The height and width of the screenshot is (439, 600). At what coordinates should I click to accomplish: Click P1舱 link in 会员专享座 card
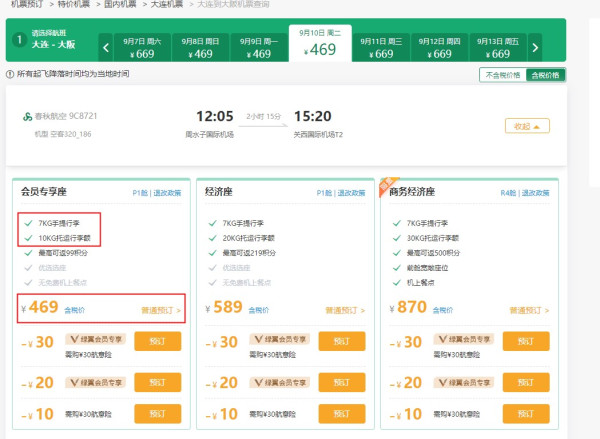140,193
